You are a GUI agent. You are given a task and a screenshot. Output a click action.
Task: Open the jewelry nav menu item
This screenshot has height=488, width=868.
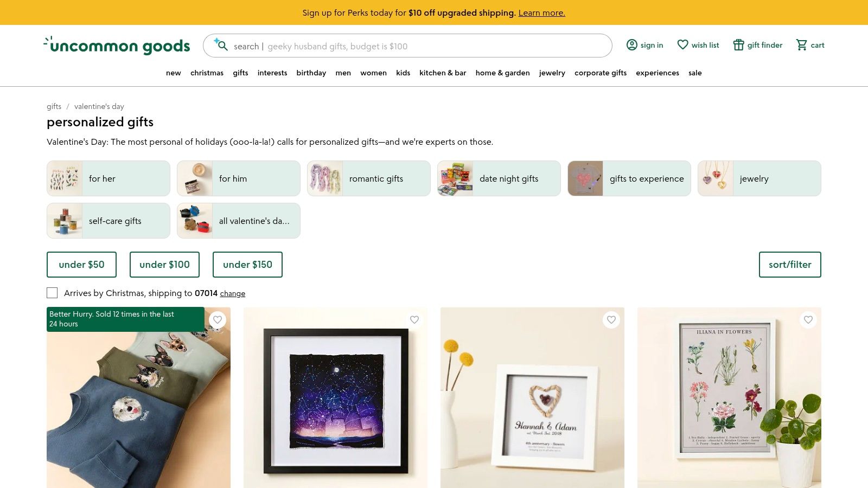[552, 73]
